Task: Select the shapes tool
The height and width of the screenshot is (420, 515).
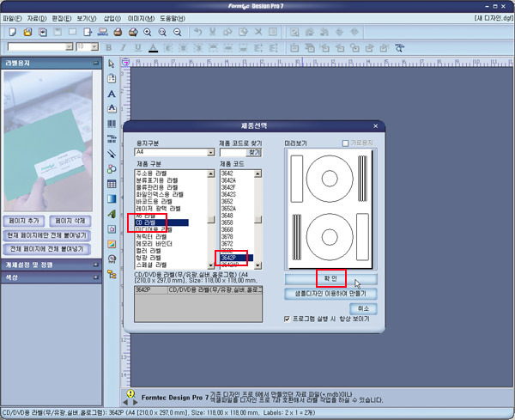Action: [112, 169]
